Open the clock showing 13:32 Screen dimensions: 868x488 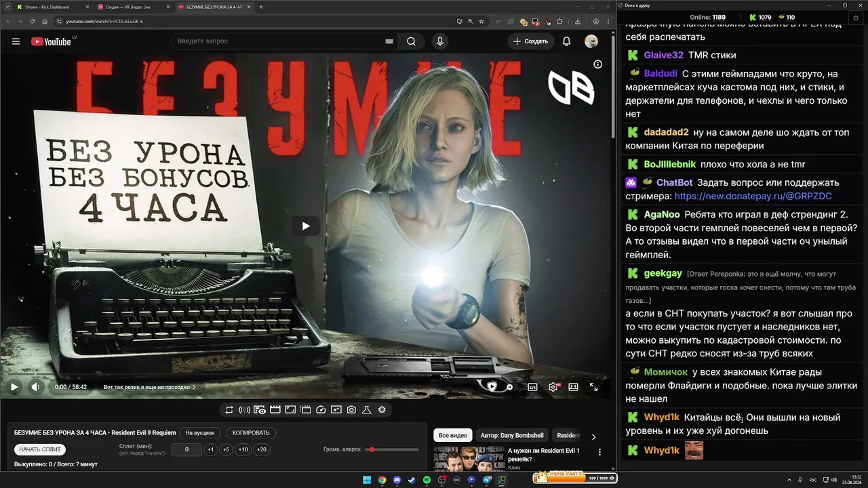click(851, 480)
